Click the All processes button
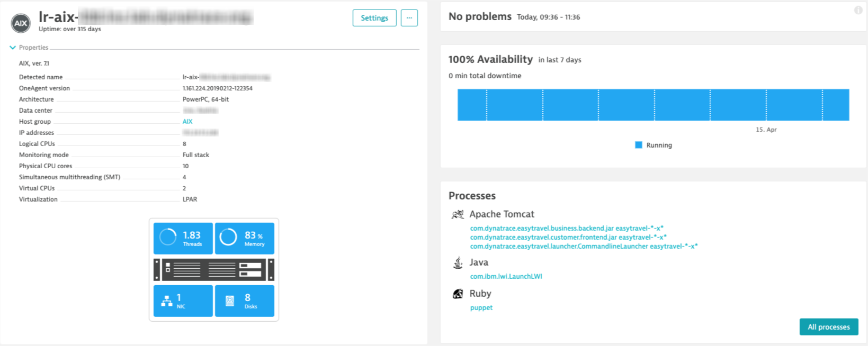Image resolution: width=868 pixels, height=346 pixels. click(829, 327)
